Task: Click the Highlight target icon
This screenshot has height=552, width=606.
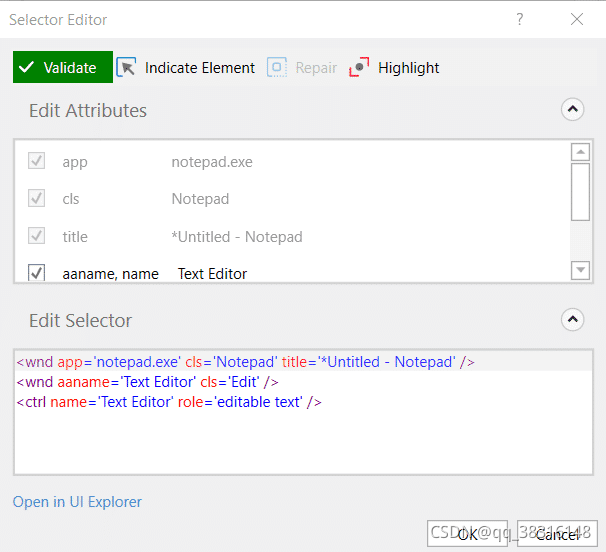Action: pyautogui.click(x=359, y=67)
